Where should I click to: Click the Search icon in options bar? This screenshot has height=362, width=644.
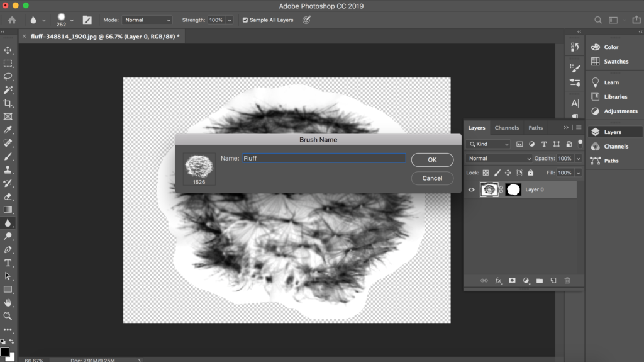tap(598, 20)
